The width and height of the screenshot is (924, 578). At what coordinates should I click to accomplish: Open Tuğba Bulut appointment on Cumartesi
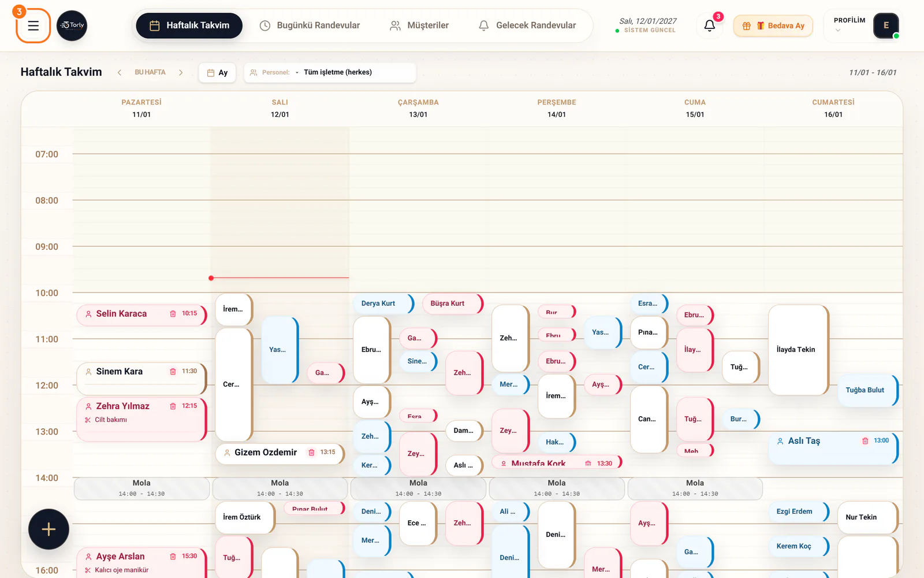click(868, 390)
